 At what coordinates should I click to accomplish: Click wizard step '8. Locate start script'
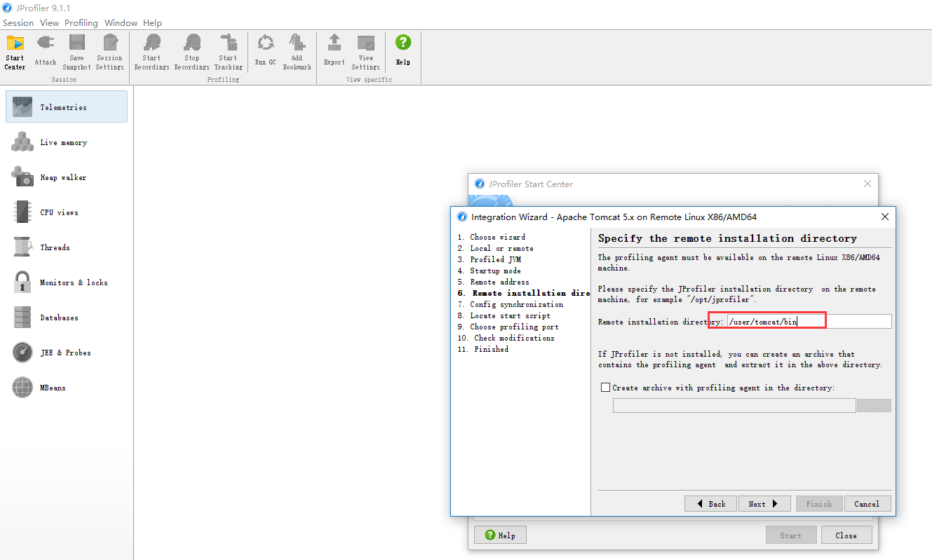[x=504, y=315]
